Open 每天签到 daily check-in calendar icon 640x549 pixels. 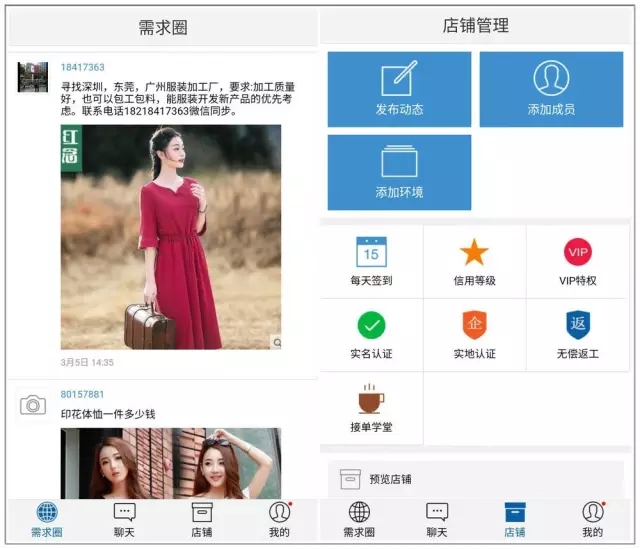point(371,252)
